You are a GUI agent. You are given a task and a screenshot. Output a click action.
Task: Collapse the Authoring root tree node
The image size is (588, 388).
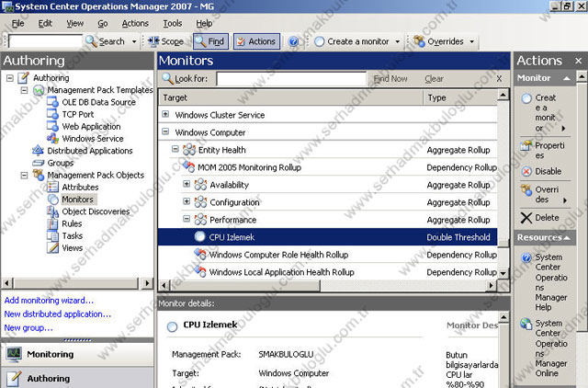(x=10, y=78)
